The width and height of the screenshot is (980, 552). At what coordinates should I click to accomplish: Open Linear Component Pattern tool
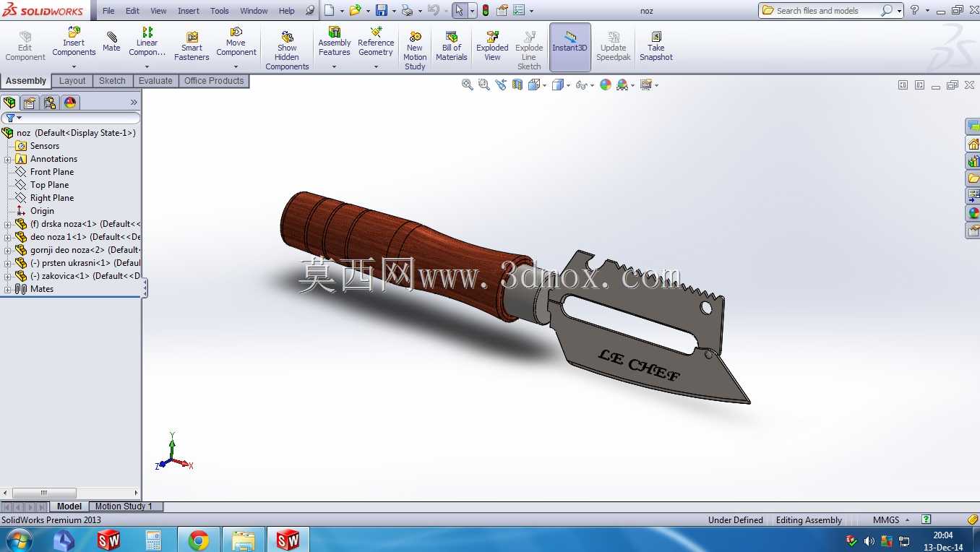tap(147, 42)
